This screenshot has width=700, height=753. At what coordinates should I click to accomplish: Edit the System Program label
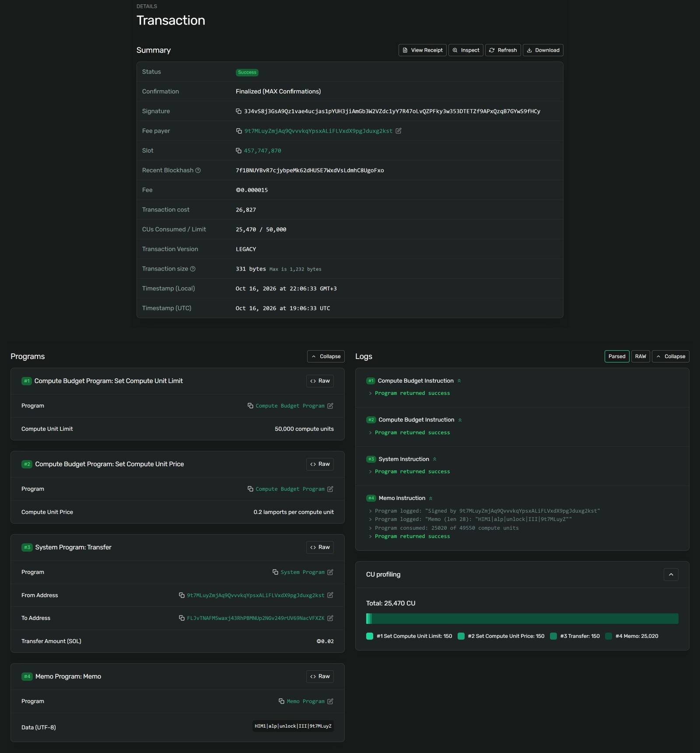330,572
